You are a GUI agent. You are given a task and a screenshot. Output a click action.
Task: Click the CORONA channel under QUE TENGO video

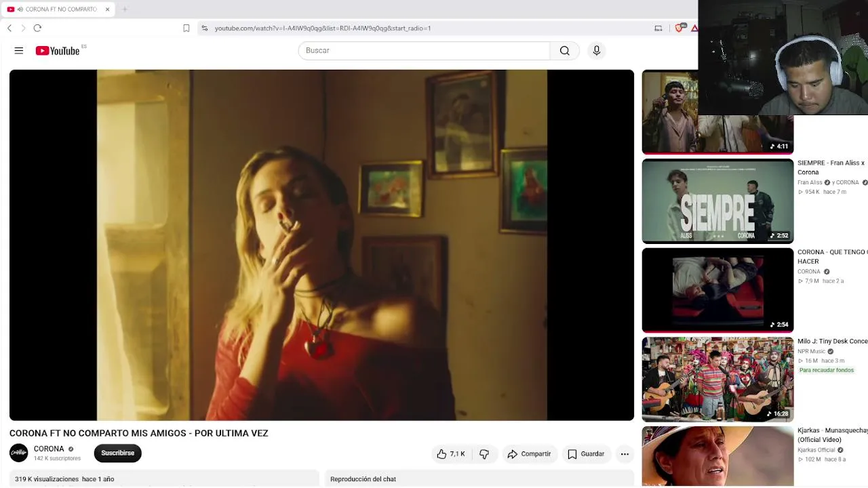pyautogui.click(x=809, y=272)
